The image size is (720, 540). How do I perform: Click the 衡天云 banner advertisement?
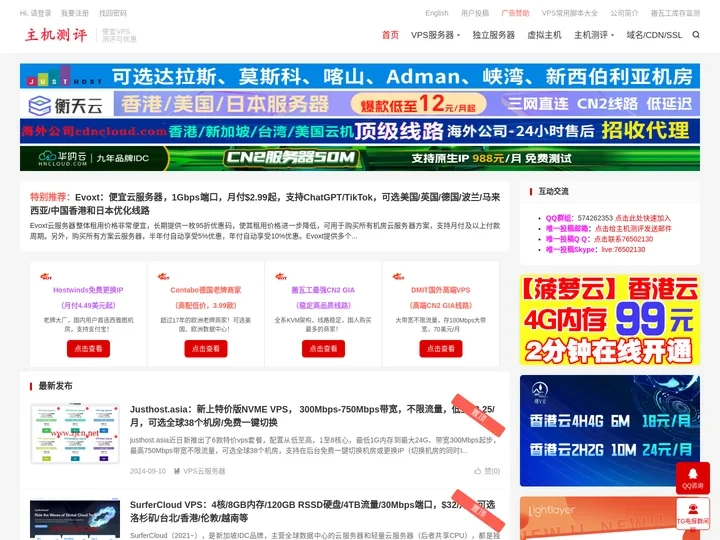[360, 103]
